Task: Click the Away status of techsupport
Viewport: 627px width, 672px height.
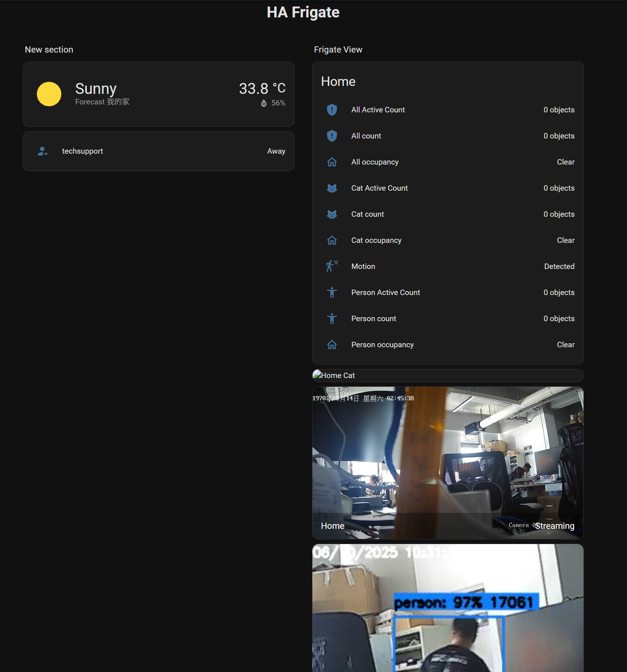Action: click(x=276, y=151)
